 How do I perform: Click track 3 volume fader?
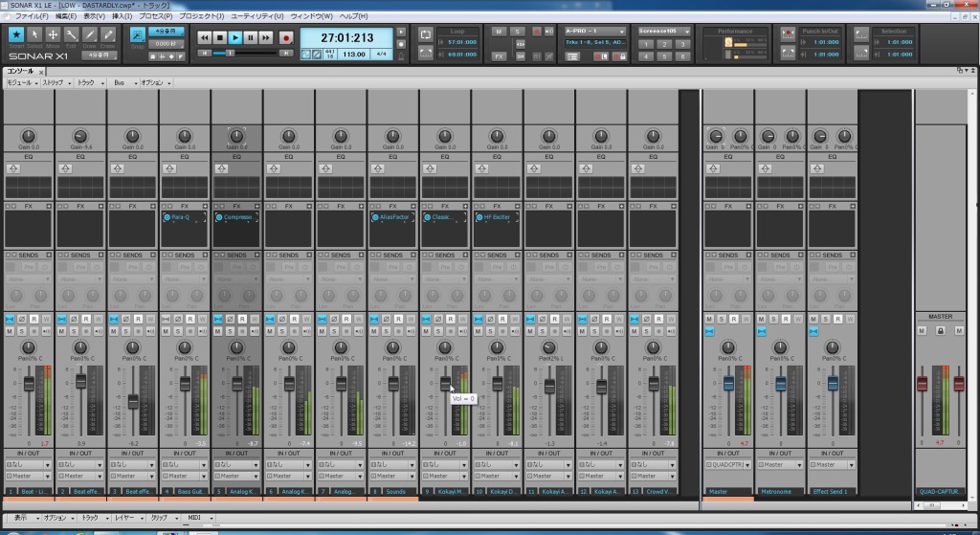(x=132, y=401)
